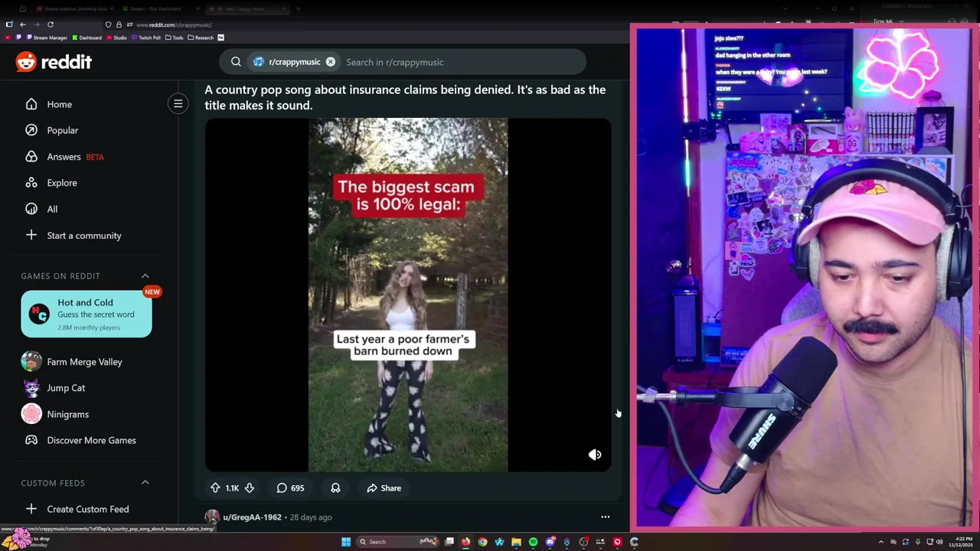Collapse the Games on Reddit section

pyautogui.click(x=145, y=276)
